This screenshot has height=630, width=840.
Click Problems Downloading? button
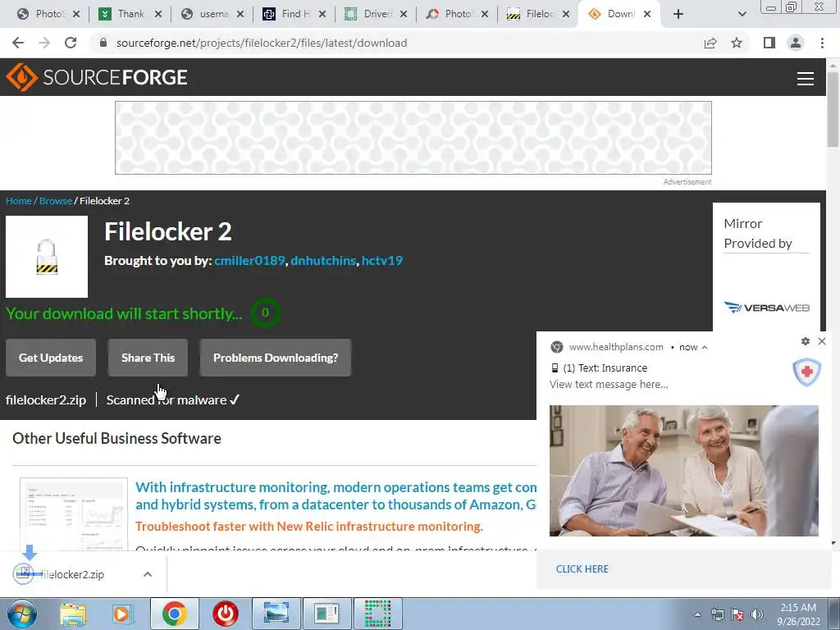point(276,358)
